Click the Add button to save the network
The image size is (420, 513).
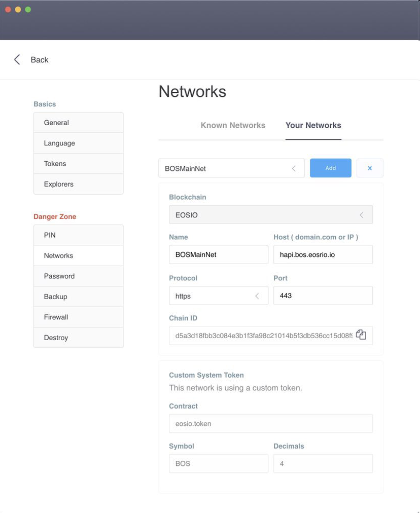(330, 168)
